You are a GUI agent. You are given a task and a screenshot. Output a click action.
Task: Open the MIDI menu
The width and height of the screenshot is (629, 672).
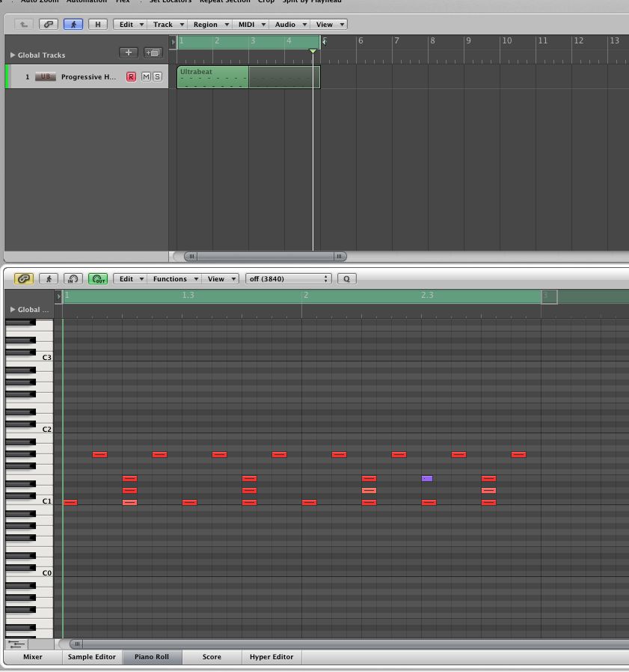coord(251,25)
